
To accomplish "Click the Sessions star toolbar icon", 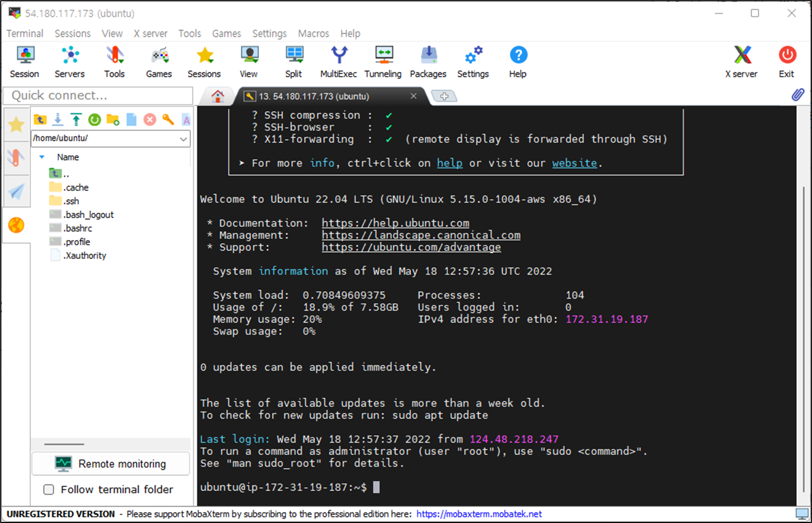I will 204,62.
